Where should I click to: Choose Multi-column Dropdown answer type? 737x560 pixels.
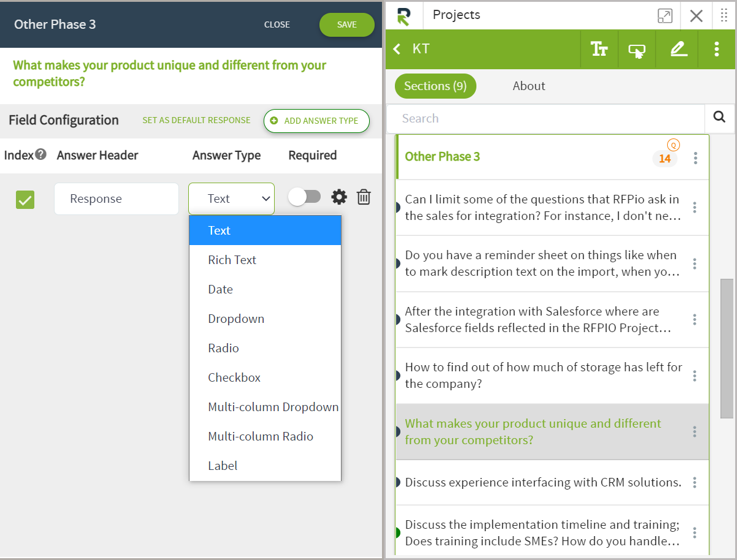[x=265, y=407]
